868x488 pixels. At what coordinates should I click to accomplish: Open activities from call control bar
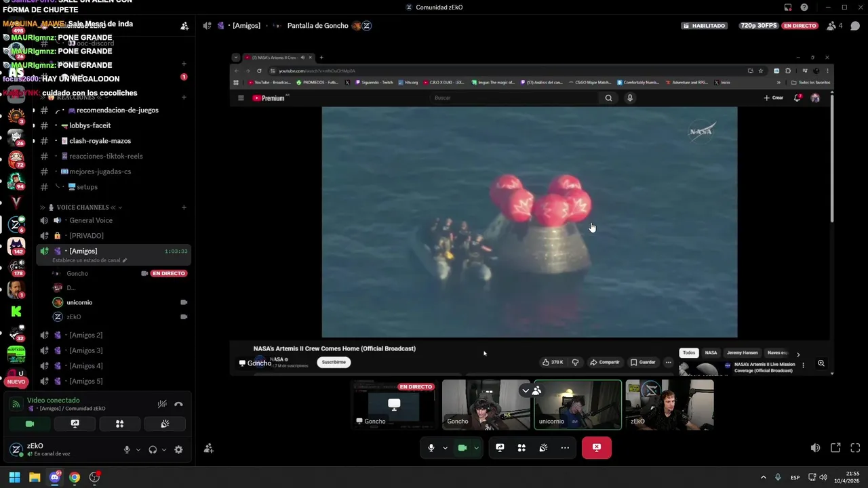point(521,447)
